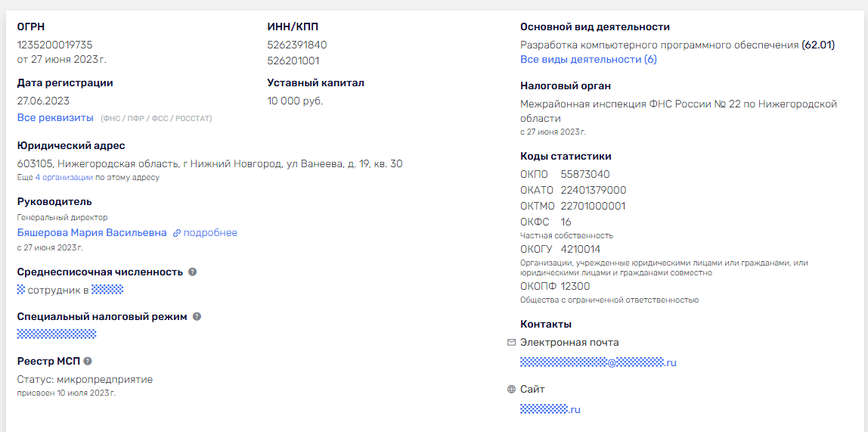Click the blurred year after сотрудник в
The image size is (868, 432).
pos(107,290)
